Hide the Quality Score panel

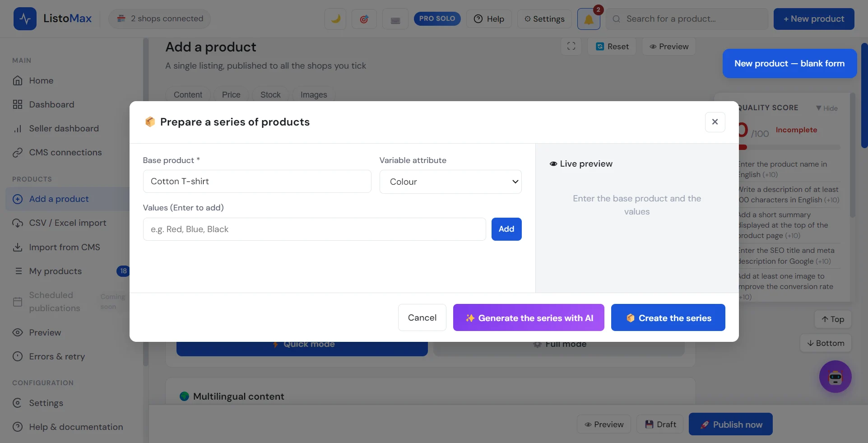827,108
